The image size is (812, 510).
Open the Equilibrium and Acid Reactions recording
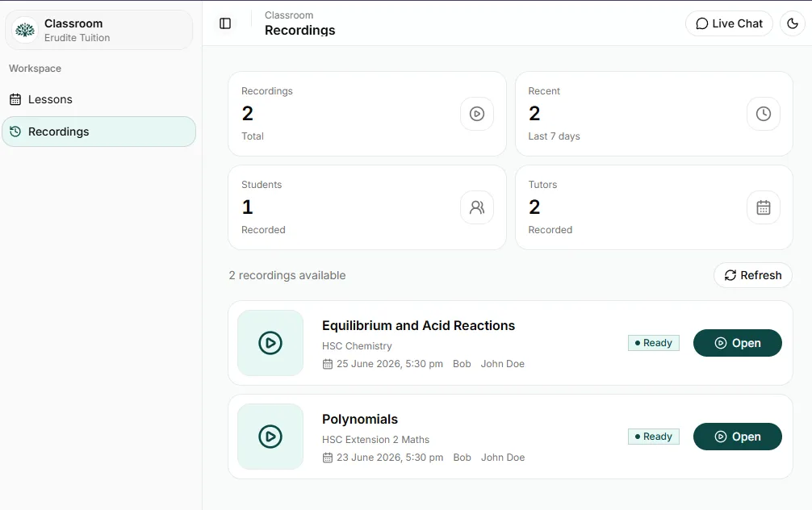point(738,343)
